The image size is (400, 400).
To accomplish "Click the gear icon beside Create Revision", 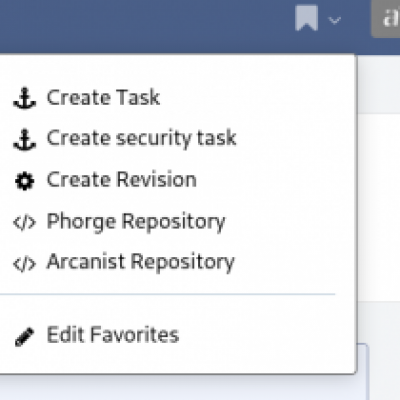I will 24,181.
